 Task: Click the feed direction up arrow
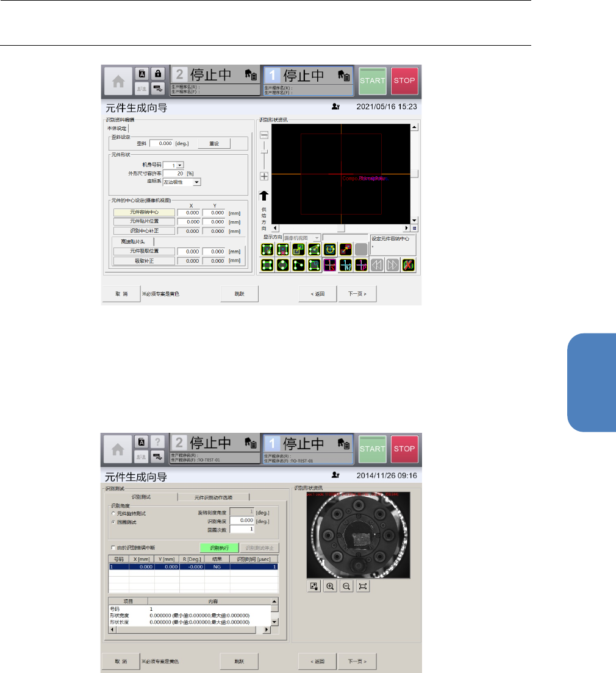(263, 196)
